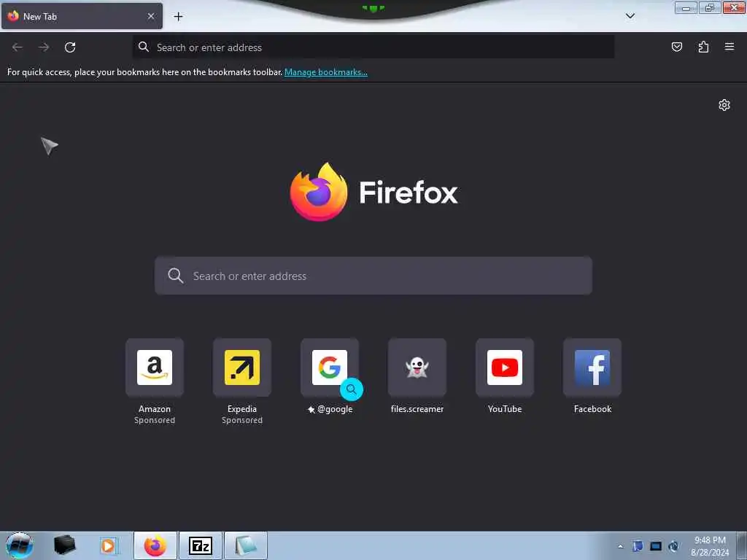This screenshot has width=747, height=560.
Task: Open the Pocket save icon
Action: pos(676,47)
